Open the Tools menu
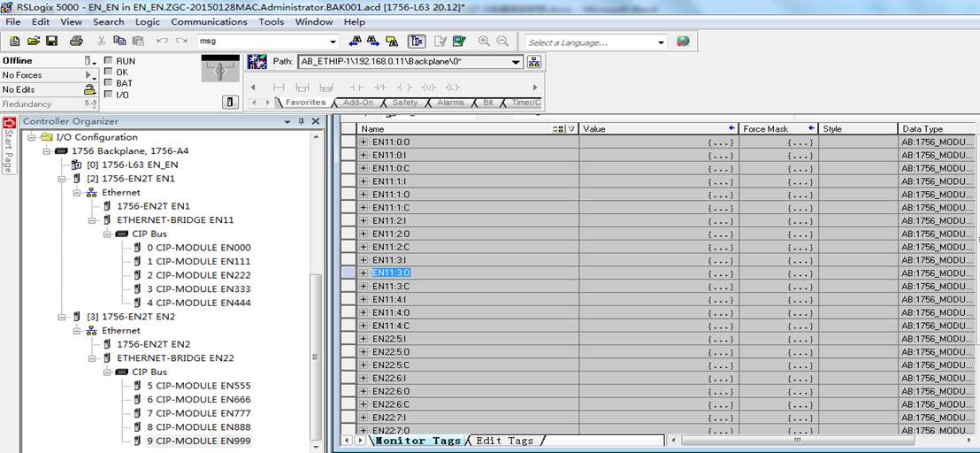 click(x=272, y=22)
